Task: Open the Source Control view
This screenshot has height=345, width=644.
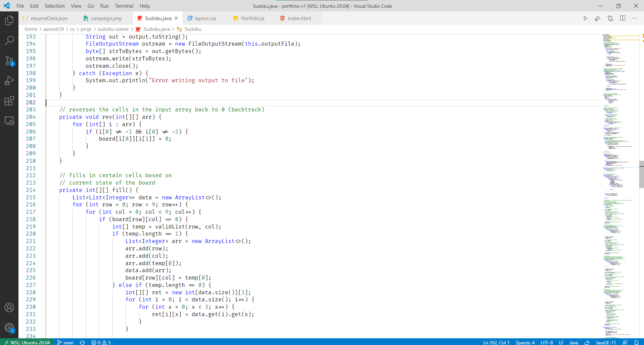Action: [9, 61]
